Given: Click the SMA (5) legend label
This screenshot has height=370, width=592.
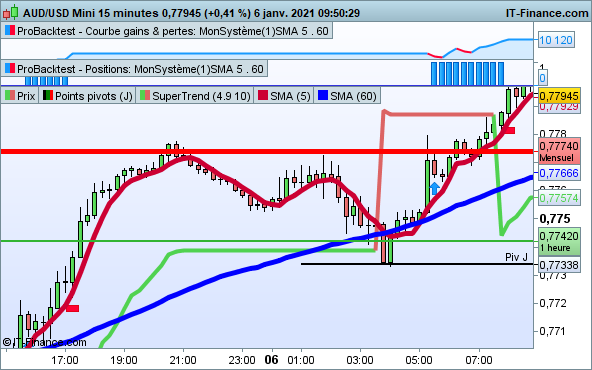Looking at the screenshot, I should (x=284, y=96).
